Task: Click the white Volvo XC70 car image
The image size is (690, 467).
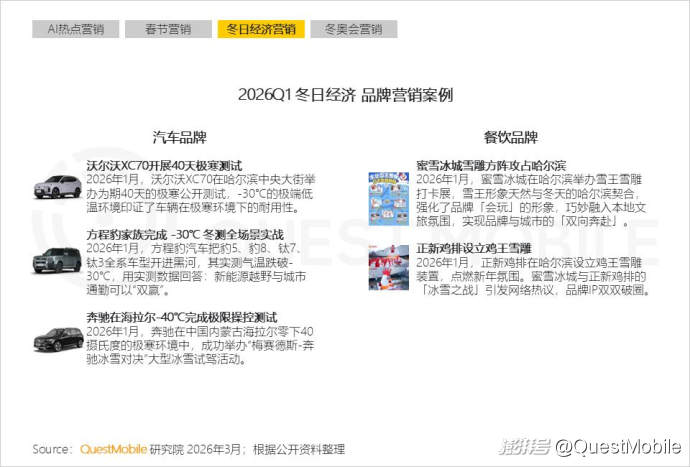Action: tap(57, 185)
